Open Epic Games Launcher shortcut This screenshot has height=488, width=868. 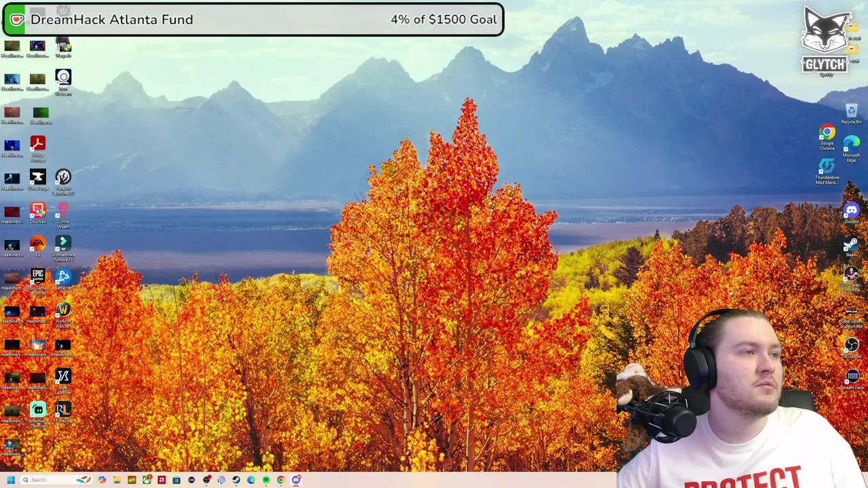pyautogui.click(x=37, y=281)
